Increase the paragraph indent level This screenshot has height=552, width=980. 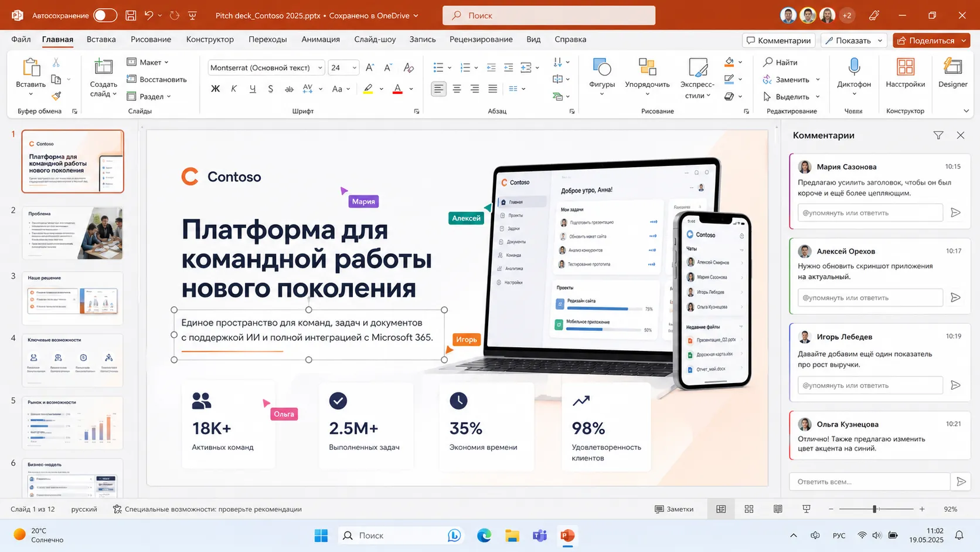[509, 67]
